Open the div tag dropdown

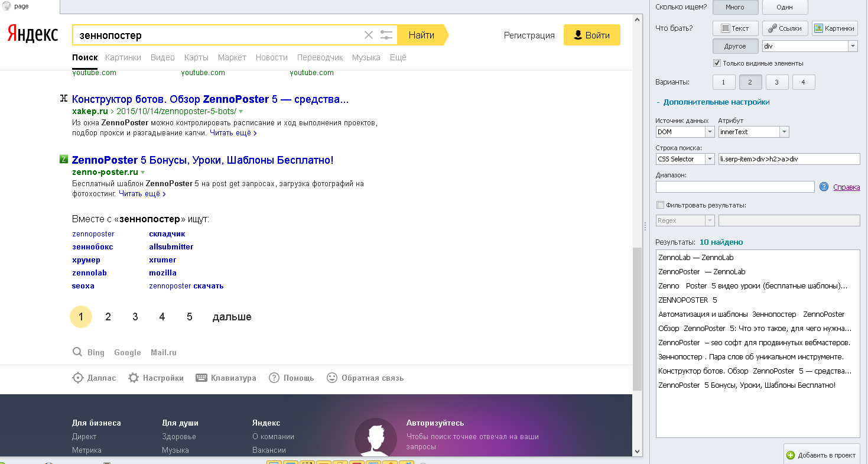click(x=853, y=46)
